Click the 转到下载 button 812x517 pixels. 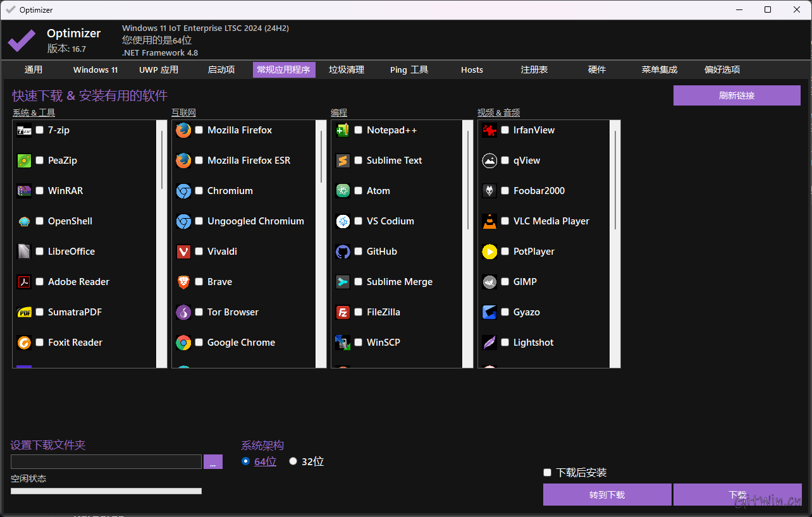pyautogui.click(x=607, y=495)
